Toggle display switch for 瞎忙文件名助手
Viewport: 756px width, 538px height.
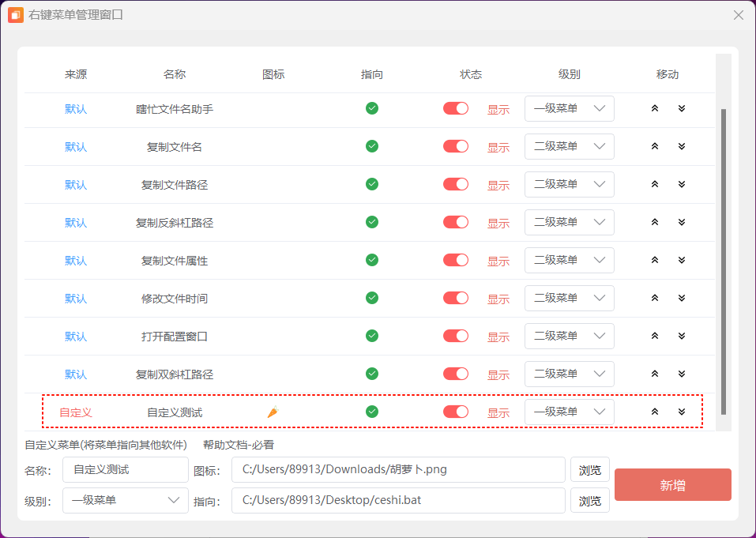tap(456, 108)
